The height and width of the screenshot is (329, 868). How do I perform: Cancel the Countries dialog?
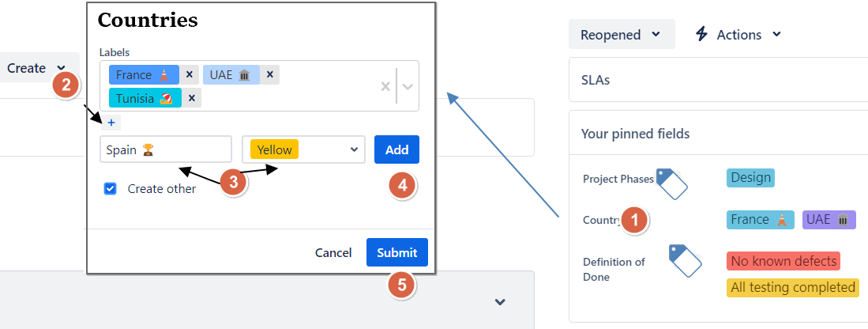(x=333, y=253)
